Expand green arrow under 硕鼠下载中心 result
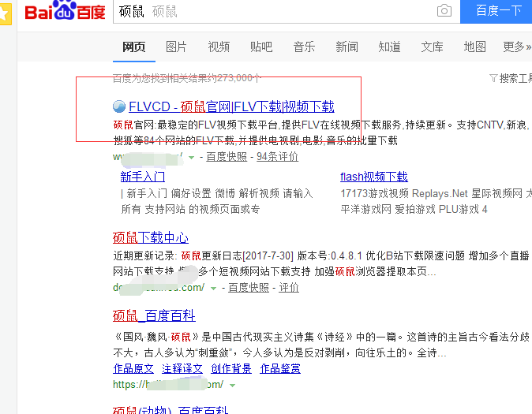This screenshot has width=532, height=414. coord(213,288)
